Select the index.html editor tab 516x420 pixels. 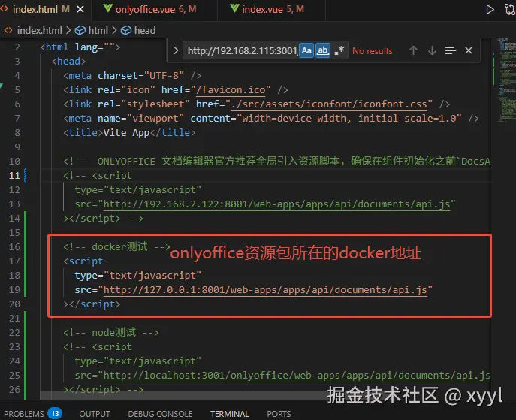(x=35, y=9)
